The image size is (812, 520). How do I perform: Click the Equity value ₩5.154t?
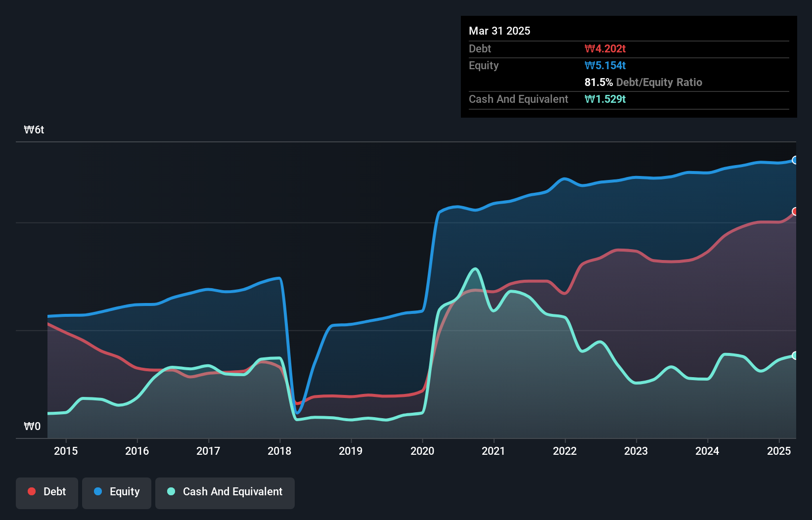point(605,66)
